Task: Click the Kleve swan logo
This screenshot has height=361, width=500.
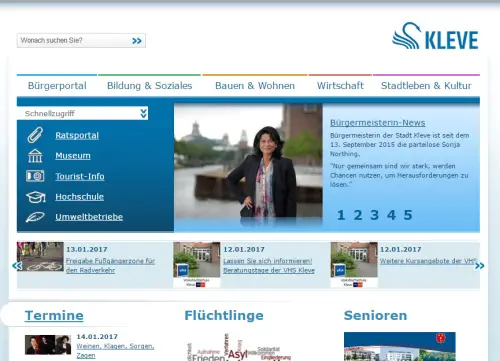Action: [x=435, y=36]
